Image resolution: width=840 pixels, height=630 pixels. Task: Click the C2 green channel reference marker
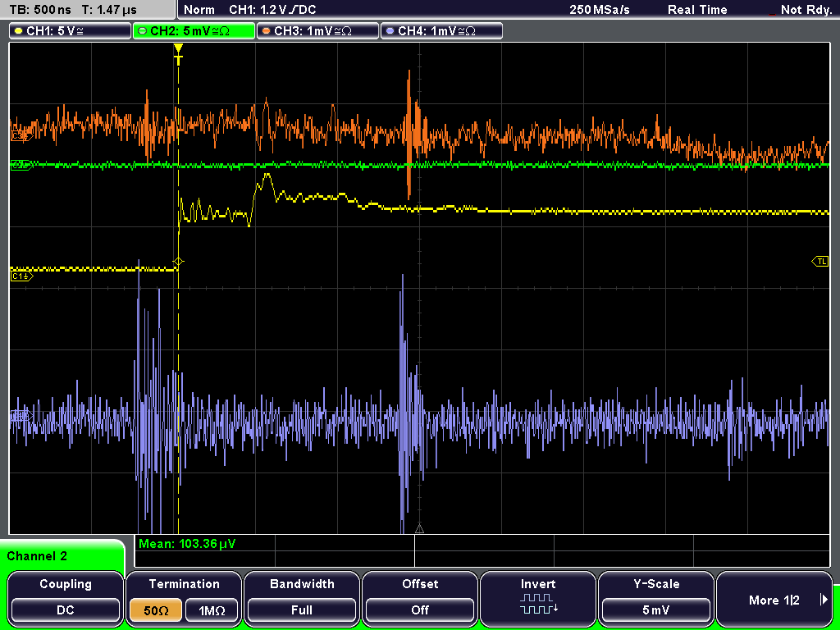point(21,165)
